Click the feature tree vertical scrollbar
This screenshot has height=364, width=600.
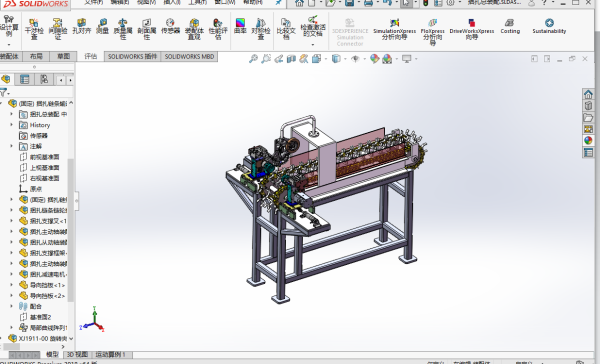click(71, 230)
